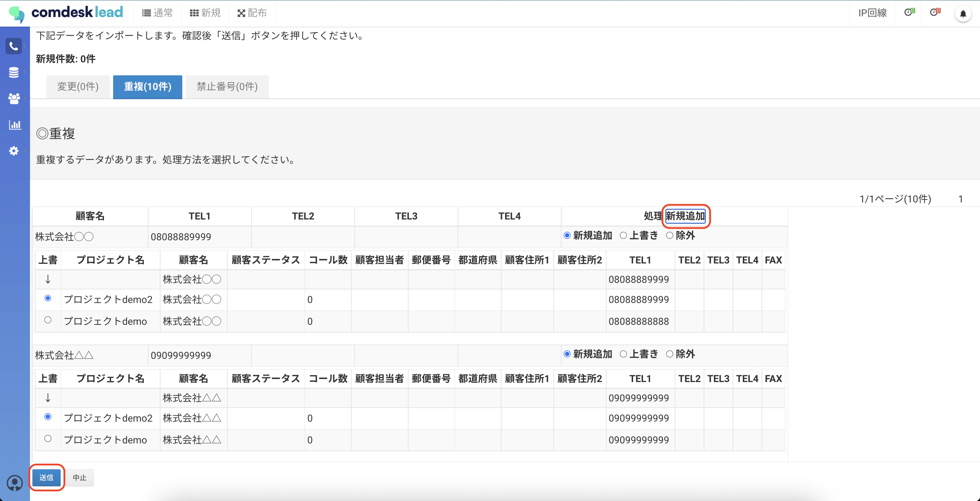980x501 pixels.
Task: Open the 重複(10件) tab
Action: point(148,87)
